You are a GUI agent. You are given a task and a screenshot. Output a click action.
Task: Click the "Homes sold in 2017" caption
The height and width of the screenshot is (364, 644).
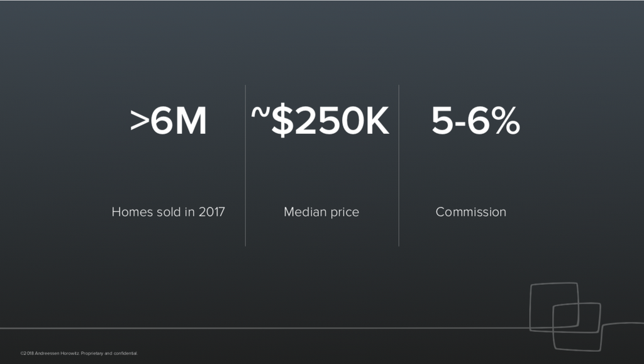point(168,212)
